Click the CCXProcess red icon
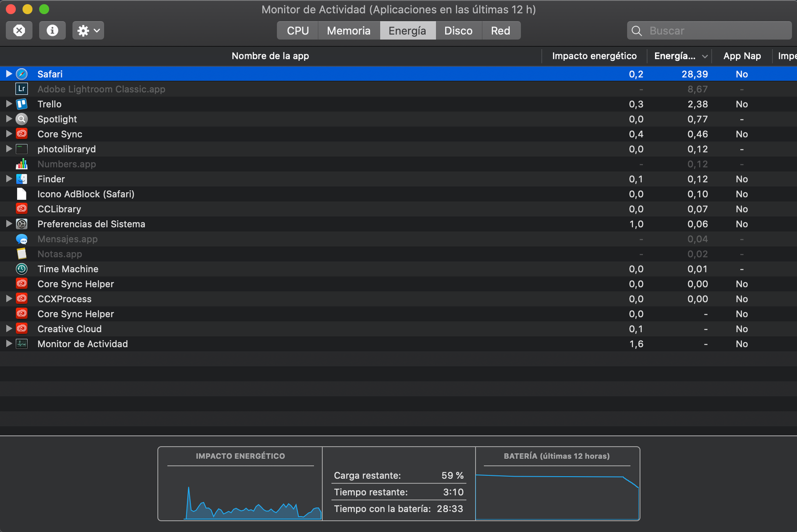 coord(21,299)
